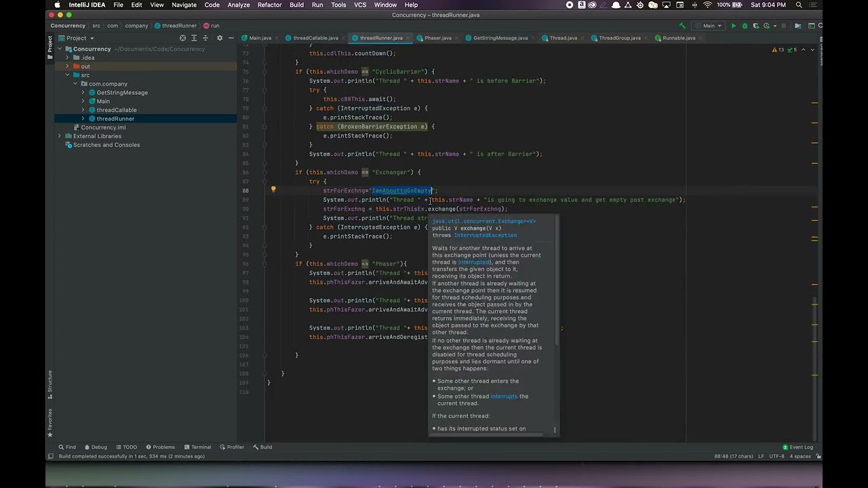Click the intention lightbulb on line 88

273,190
